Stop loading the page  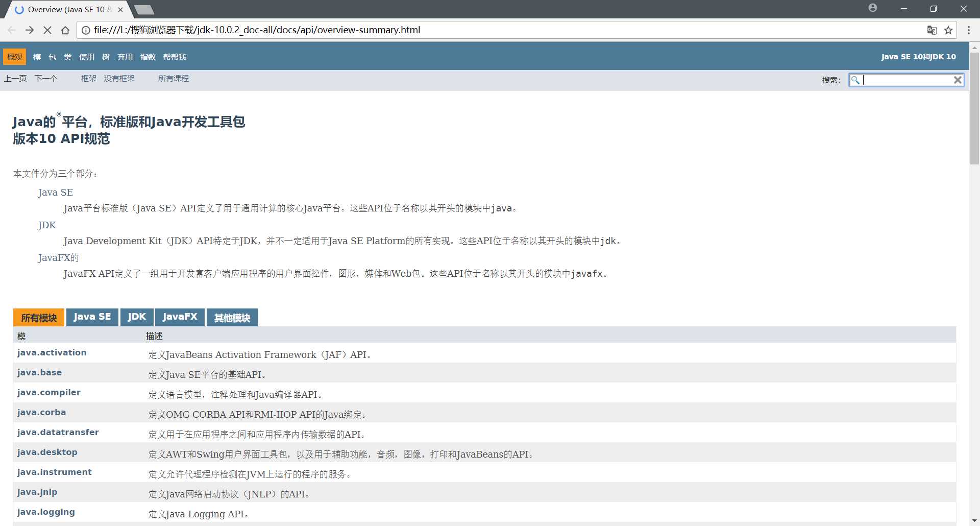click(x=47, y=30)
